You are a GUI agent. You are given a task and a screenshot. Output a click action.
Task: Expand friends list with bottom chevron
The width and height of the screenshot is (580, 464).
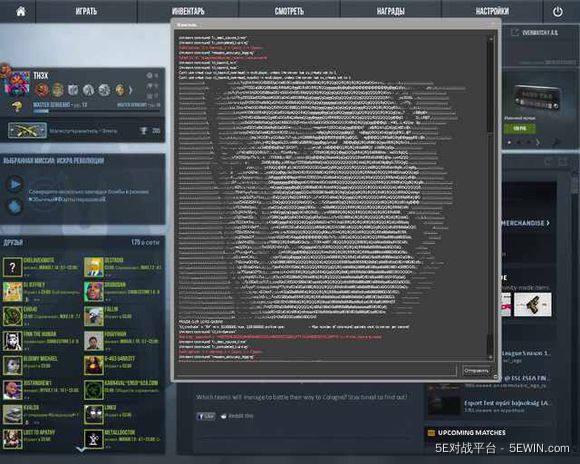pos(81,450)
